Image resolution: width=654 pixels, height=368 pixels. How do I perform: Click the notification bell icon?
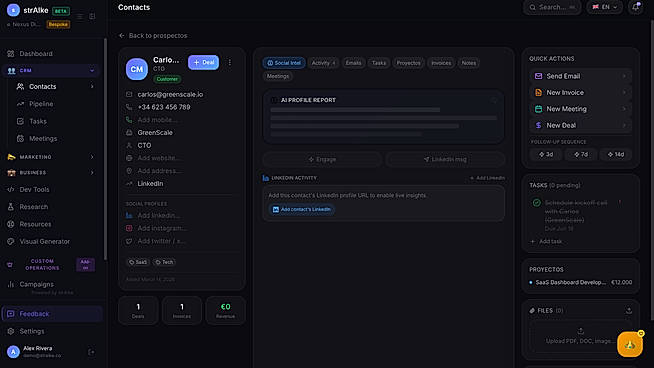coord(635,7)
